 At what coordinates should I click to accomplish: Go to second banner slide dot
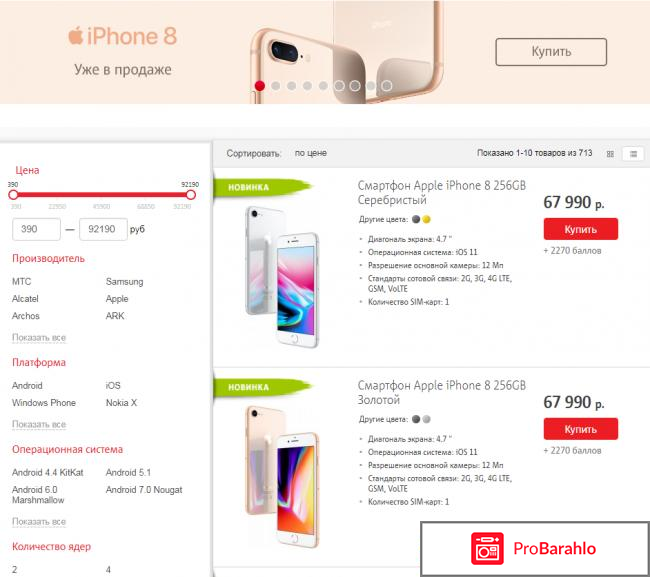pos(275,86)
